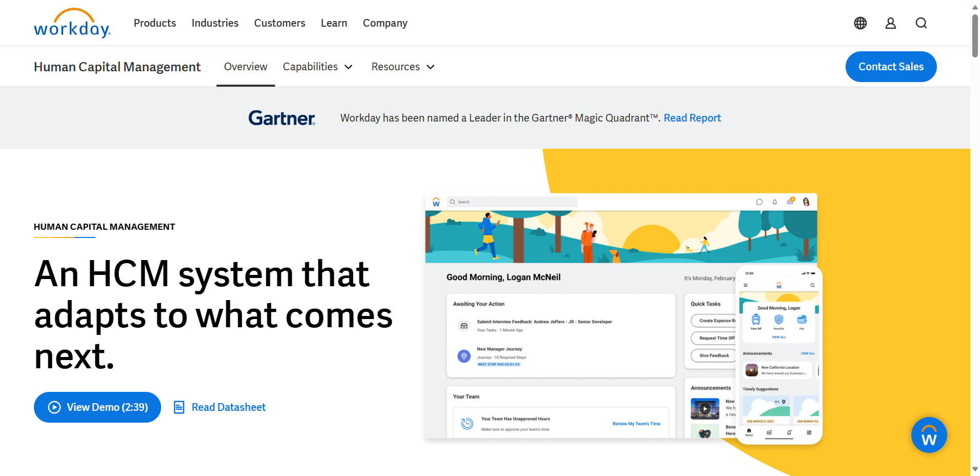Expand the Capabilities dropdown
Screen dimensions: 980x476
click(x=318, y=67)
